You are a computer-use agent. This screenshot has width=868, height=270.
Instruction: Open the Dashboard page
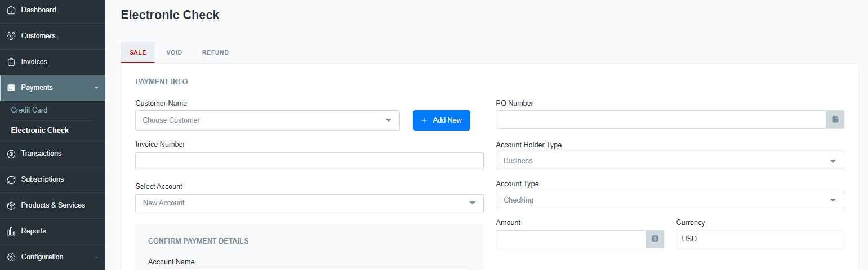(52, 10)
